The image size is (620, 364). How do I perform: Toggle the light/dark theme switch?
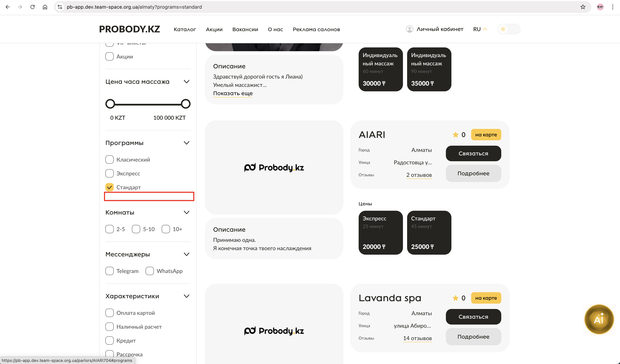pos(509,29)
